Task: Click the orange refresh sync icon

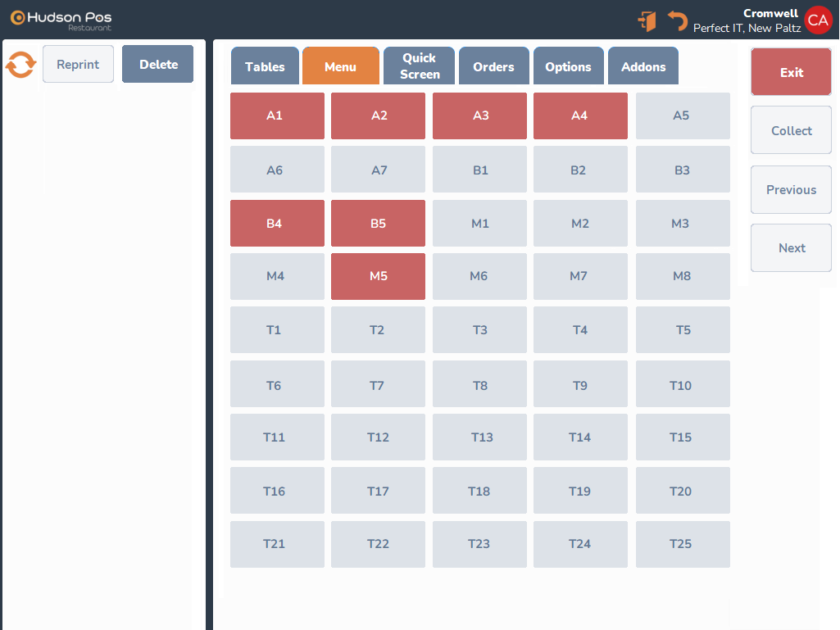Action: click(20, 65)
